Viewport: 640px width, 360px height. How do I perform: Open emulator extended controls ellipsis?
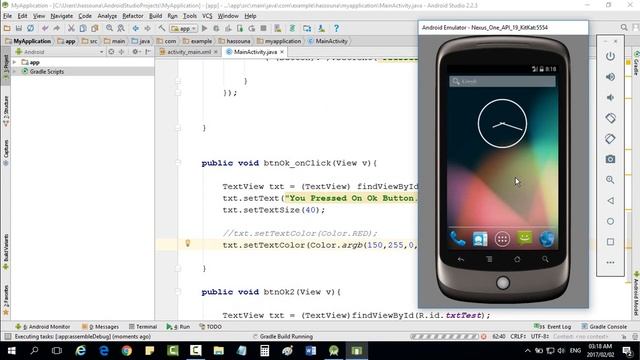[x=610, y=262]
